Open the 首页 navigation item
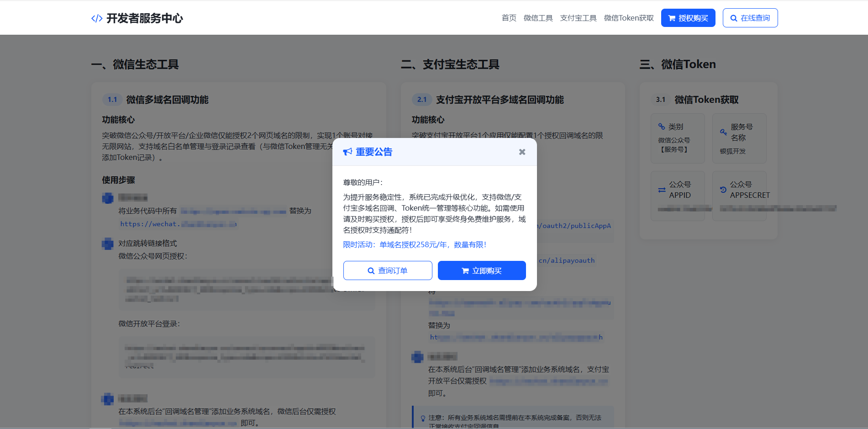This screenshot has height=429, width=868. pyautogui.click(x=509, y=18)
